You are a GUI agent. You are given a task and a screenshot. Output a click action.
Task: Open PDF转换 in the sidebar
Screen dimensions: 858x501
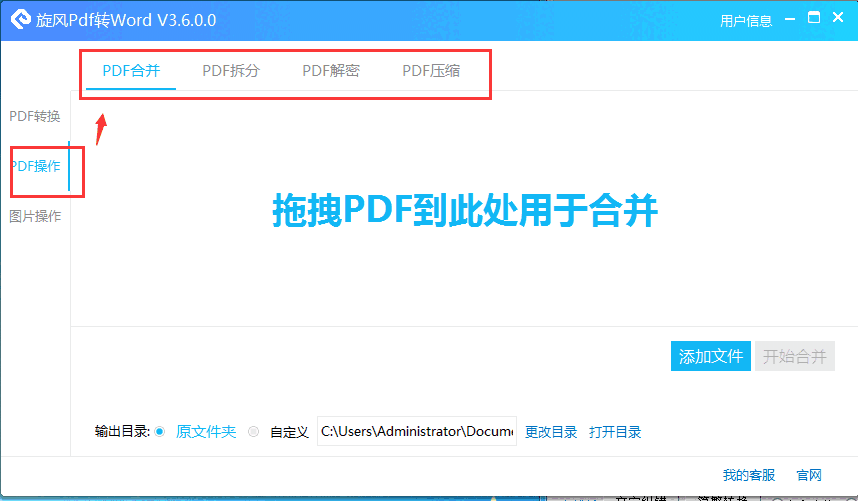click(35, 116)
